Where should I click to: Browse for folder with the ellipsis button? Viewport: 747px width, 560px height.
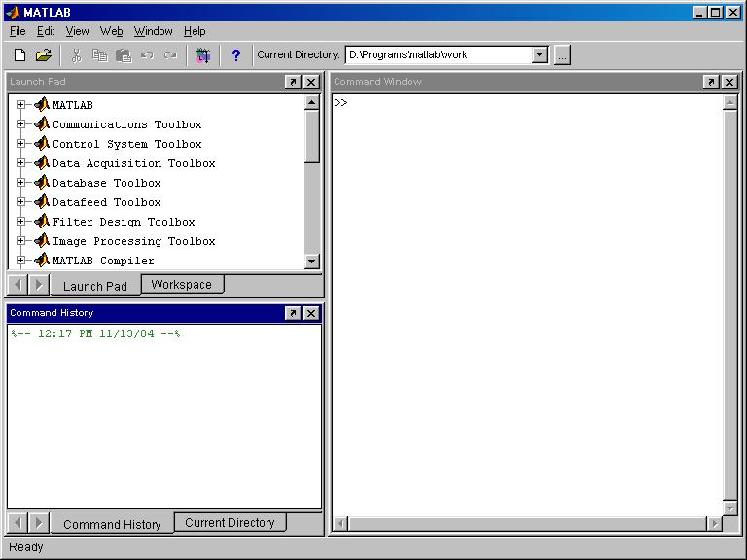(x=562, y=54)
